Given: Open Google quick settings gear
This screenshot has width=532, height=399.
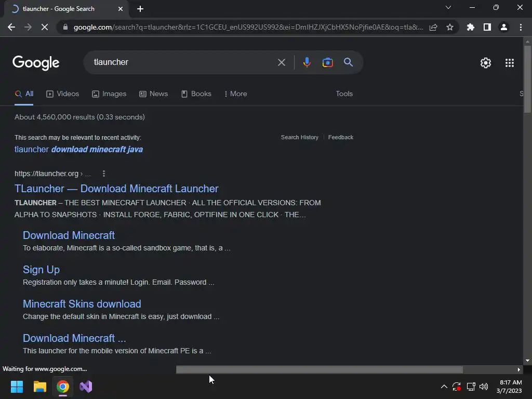Looking at the screenshot, I should [486, 63].
